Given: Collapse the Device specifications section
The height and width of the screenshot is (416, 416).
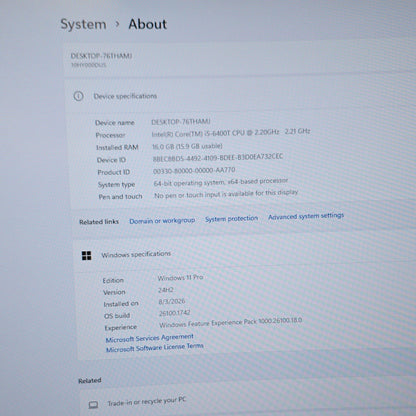Looking at the screenshot, I should [x=240, y=95].
